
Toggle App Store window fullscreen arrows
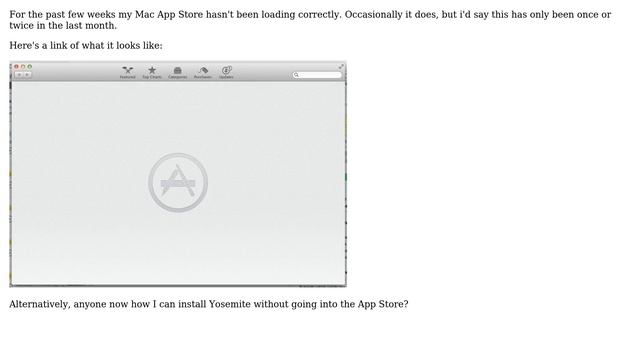pyautogui.click(x=341, y=66)
